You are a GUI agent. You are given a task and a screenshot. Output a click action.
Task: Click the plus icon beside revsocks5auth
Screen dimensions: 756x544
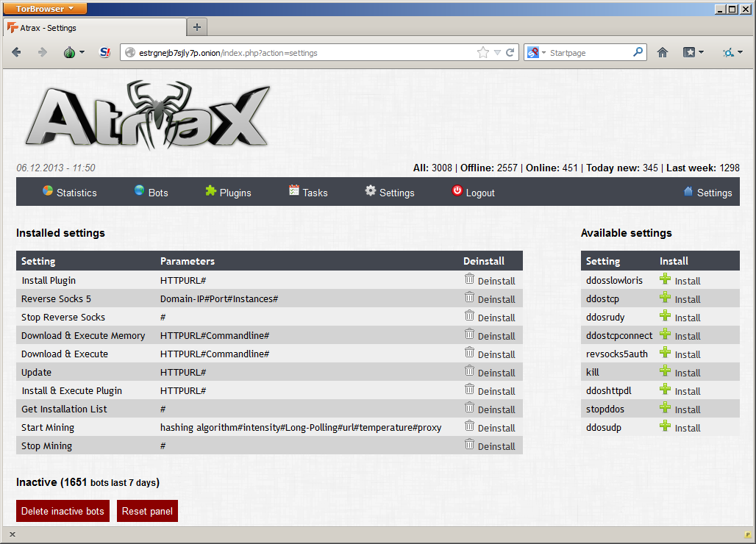coord(665,352)
